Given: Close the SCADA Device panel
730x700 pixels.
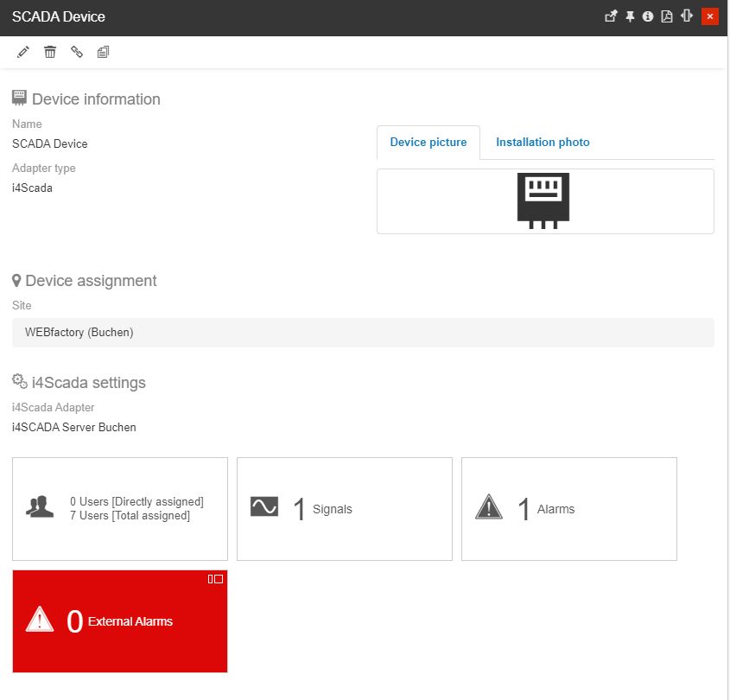Looking at the screenshot, I should pyautogui.click(x=710, y=16).
